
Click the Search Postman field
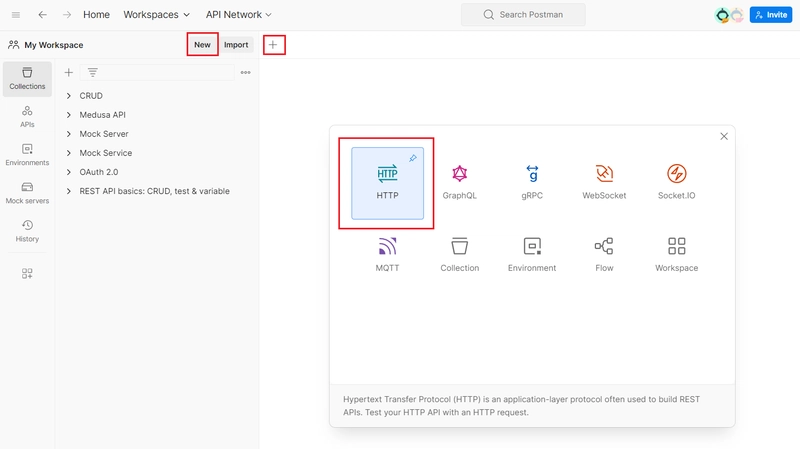523,15
